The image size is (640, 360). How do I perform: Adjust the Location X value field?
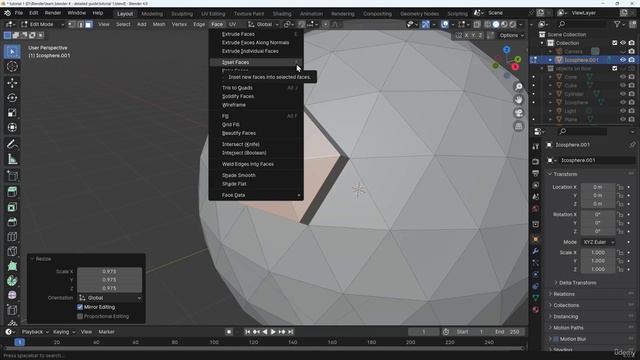[598, 187]
